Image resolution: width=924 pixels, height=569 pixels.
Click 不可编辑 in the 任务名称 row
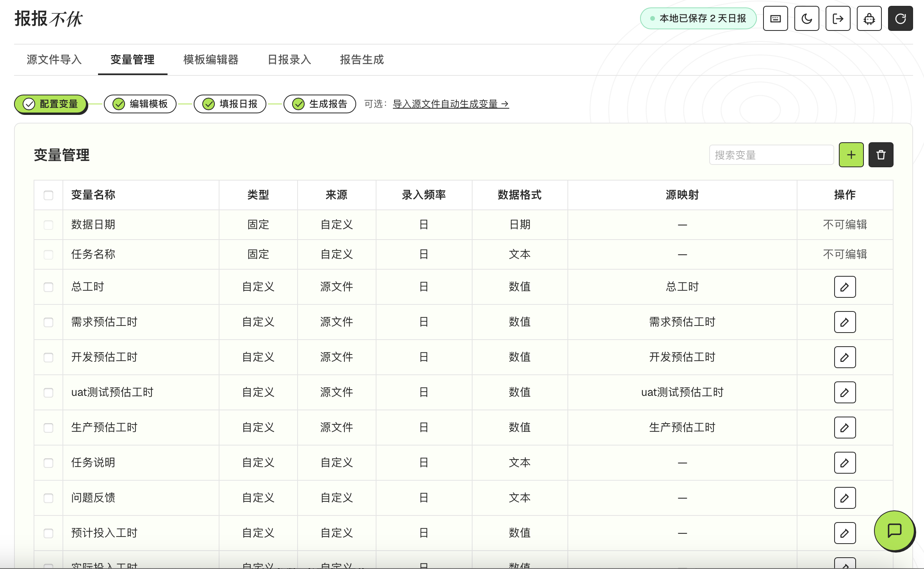[x=845, y=254]
